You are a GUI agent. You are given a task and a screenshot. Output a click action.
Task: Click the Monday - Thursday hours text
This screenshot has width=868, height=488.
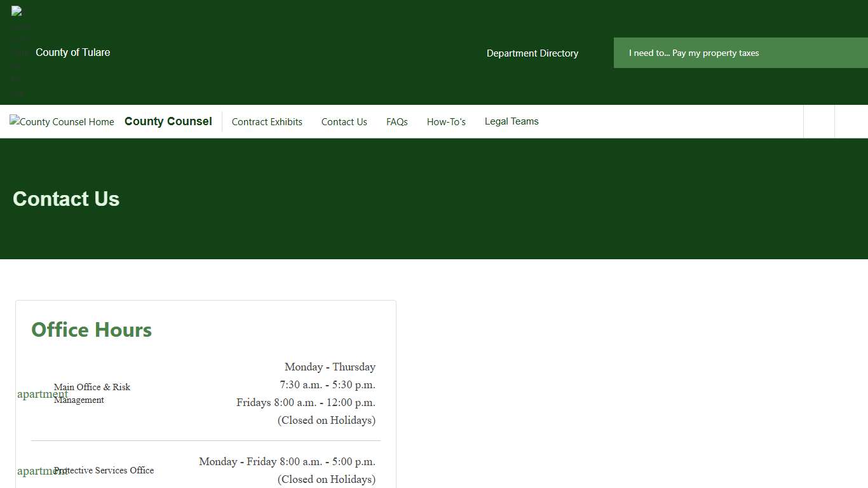click(330, 367)
